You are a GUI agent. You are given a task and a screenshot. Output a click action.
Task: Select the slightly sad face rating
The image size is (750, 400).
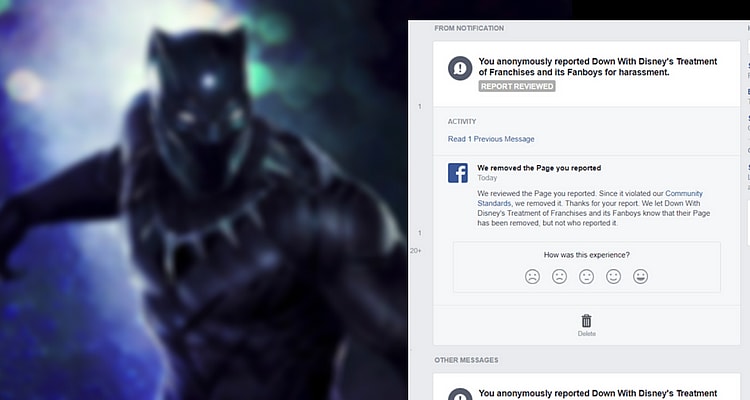tap(560, 276)
